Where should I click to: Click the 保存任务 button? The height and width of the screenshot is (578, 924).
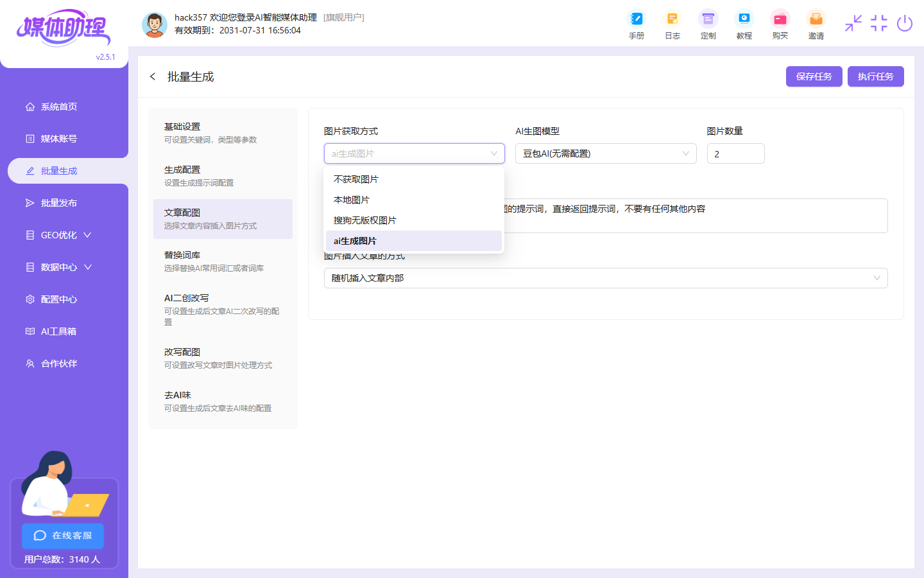coord(814,76)
